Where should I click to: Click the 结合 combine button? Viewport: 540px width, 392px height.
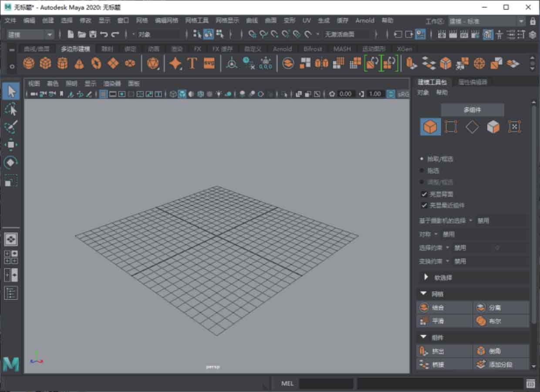click(x=445, y=308)
